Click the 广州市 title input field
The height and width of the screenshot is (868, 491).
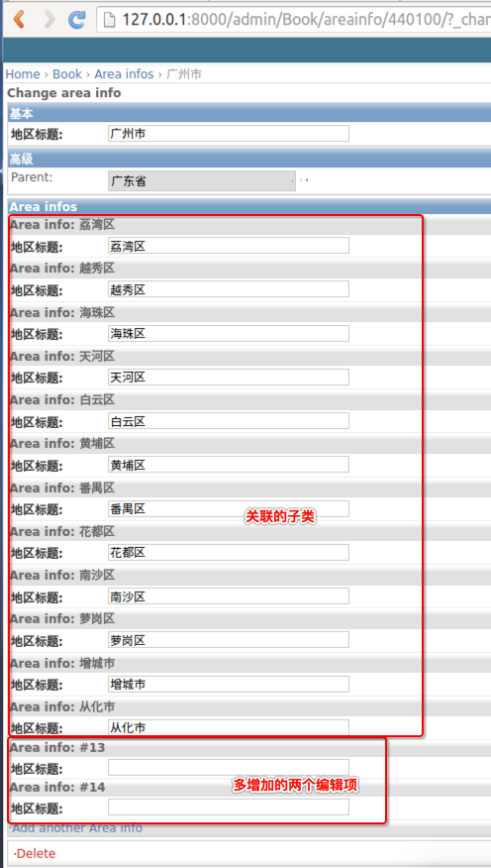(229, 134)
